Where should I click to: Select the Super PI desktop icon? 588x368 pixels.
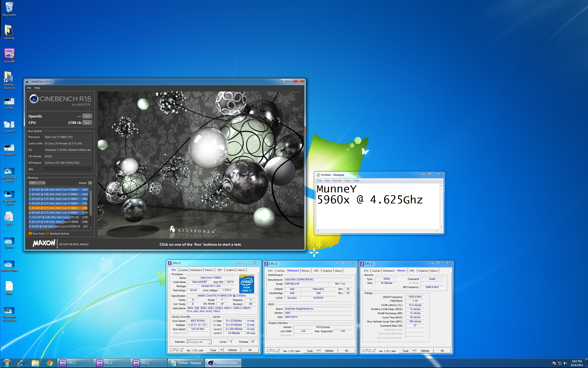(x=9, y=126)
